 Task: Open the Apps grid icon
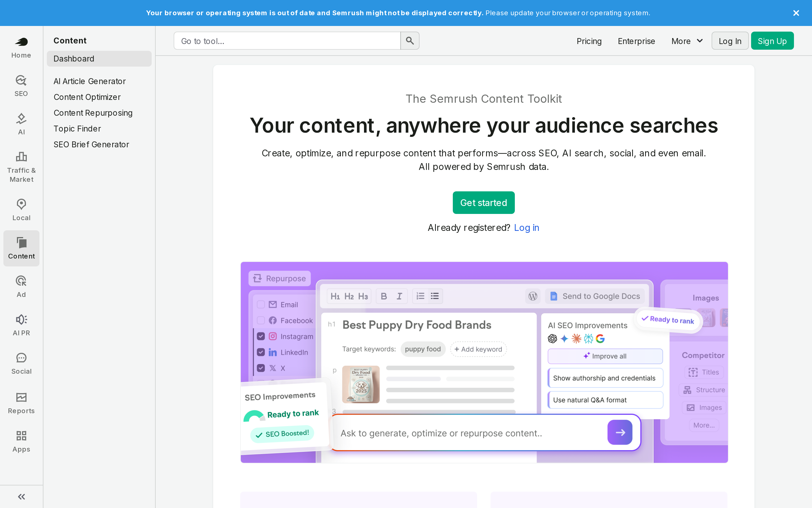21,441
